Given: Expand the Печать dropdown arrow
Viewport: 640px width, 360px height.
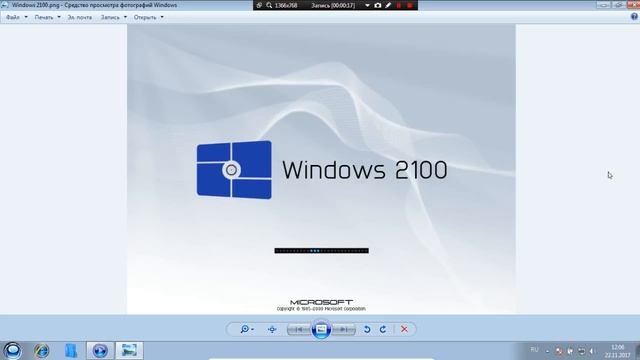Looking at the screenshot, I should click(x=59, y=17).
